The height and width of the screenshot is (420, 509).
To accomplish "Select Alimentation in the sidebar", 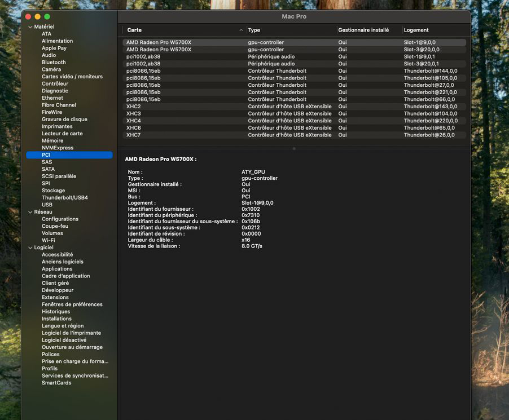I will click(x=57, y=41).
